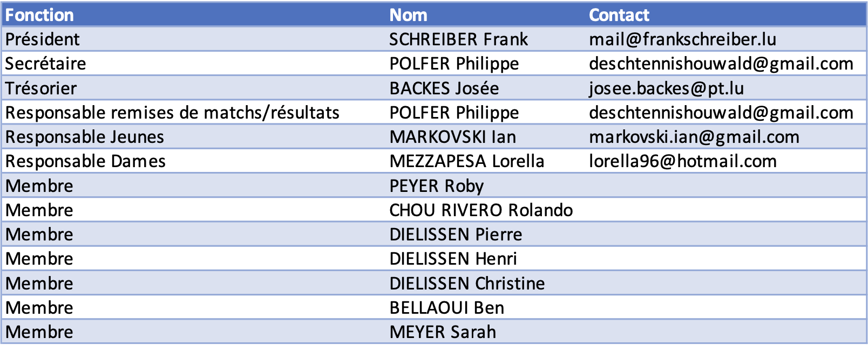Click the lorella96@hotmail.com contact
The image size is (868, 345).
[x=682, y=161]
